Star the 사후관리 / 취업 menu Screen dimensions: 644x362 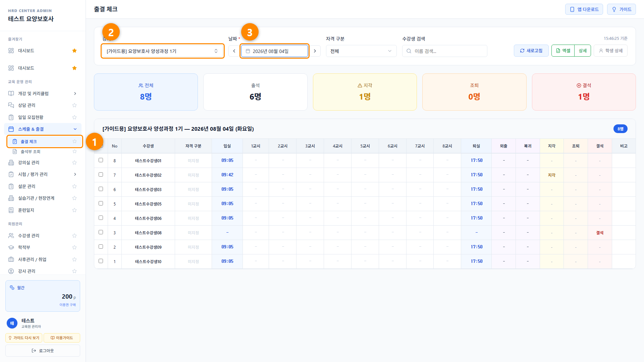[74, 259]
